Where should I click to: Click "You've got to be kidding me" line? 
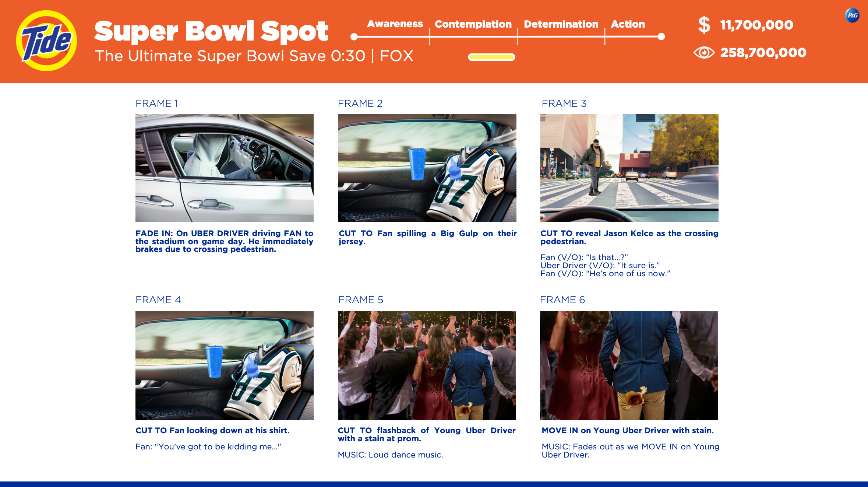click(x=208, y=446)
